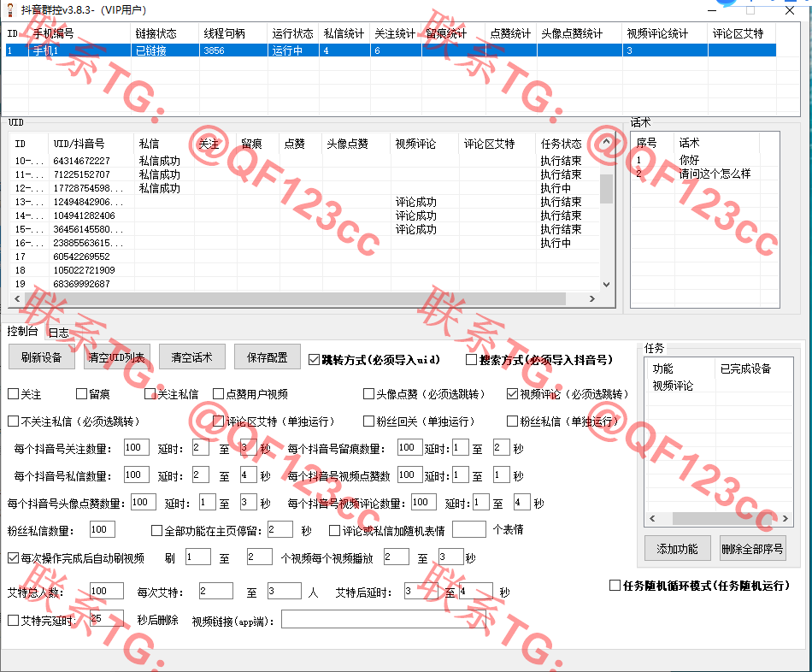Screen dimensions: 812x672
Task: Click 粉丝私信数量 input field
Action: click(x=103, y=530)
